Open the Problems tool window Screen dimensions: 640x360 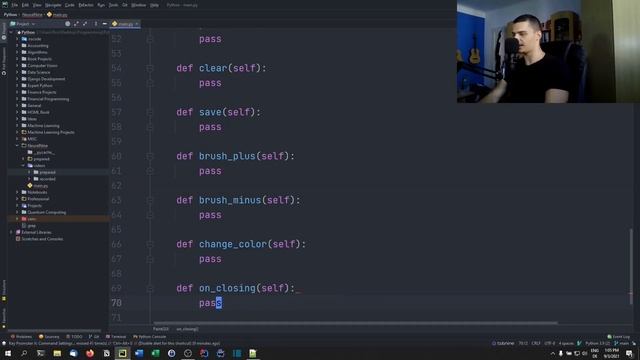coord(21,337)
